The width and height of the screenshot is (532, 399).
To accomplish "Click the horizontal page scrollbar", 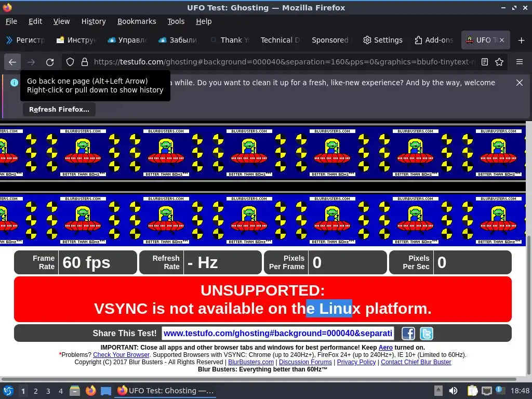I will pyautogui.click(x=259, y=379).
